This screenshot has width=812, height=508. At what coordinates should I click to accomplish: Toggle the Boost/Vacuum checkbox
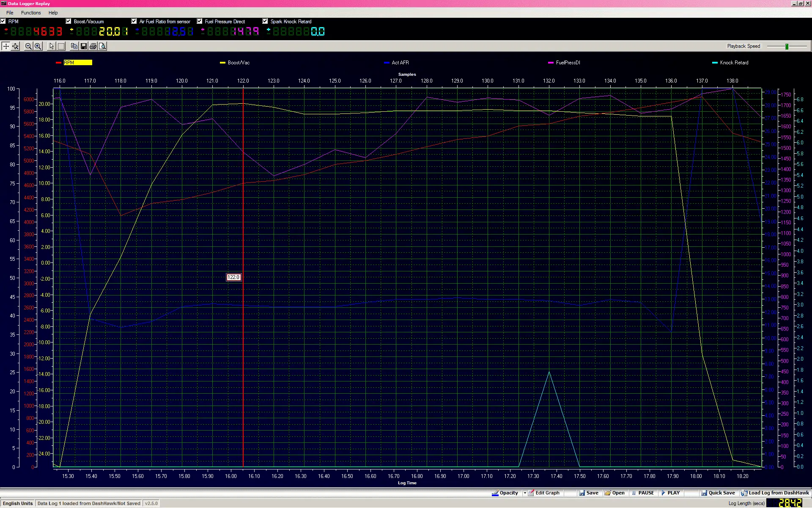69,21
